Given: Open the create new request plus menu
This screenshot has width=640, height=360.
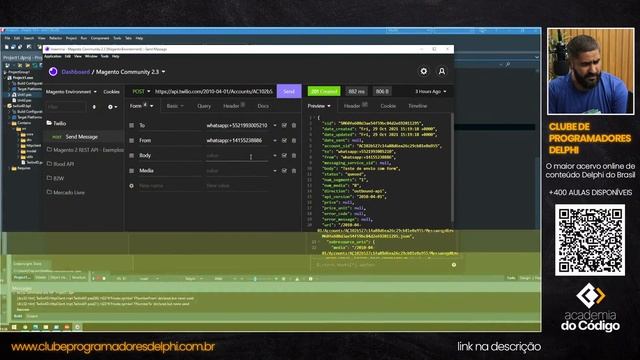Looking at the screenshot, I should pyautogui.click(x=112, y=107).
